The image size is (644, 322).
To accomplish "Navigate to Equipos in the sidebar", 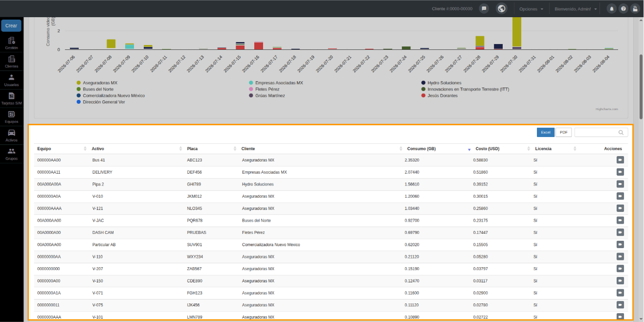I will pos(11,117).
